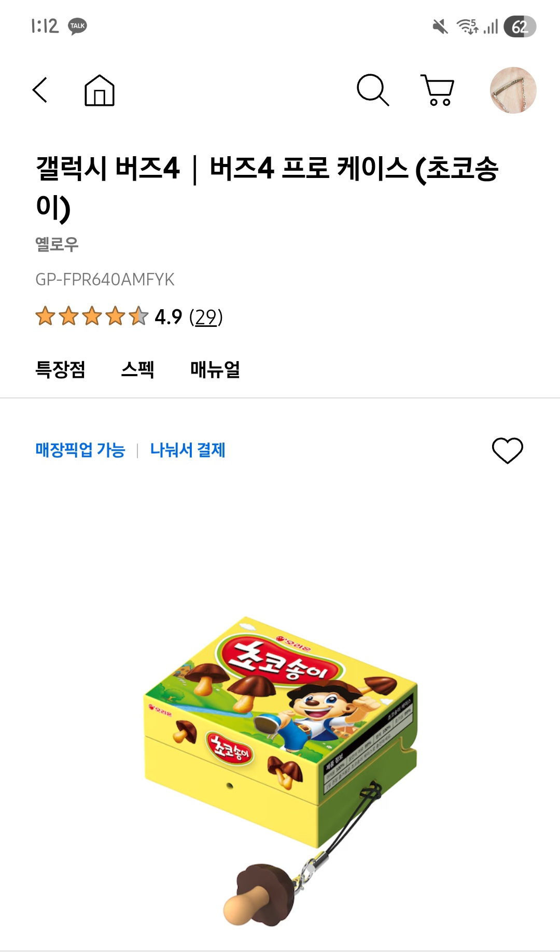Open the 매장픽업 가능 link
This screenshot has width=560, height=952.
(80, 450)
